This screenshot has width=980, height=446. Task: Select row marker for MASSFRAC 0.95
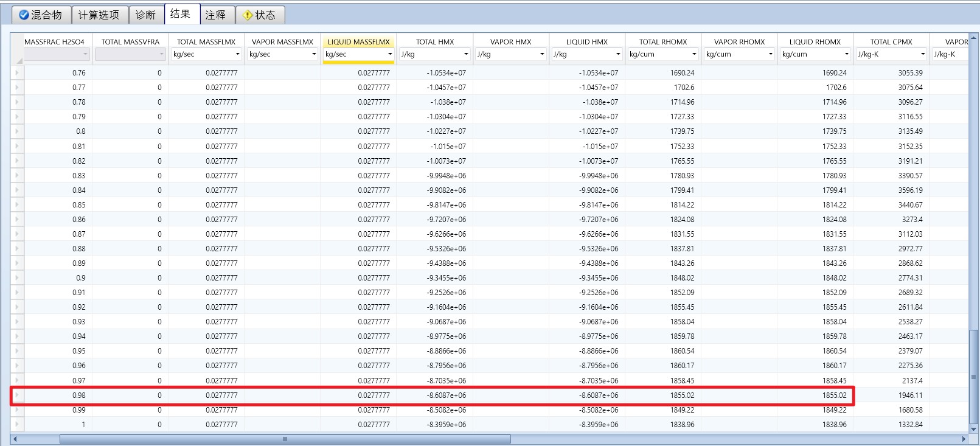pos(17,350)
